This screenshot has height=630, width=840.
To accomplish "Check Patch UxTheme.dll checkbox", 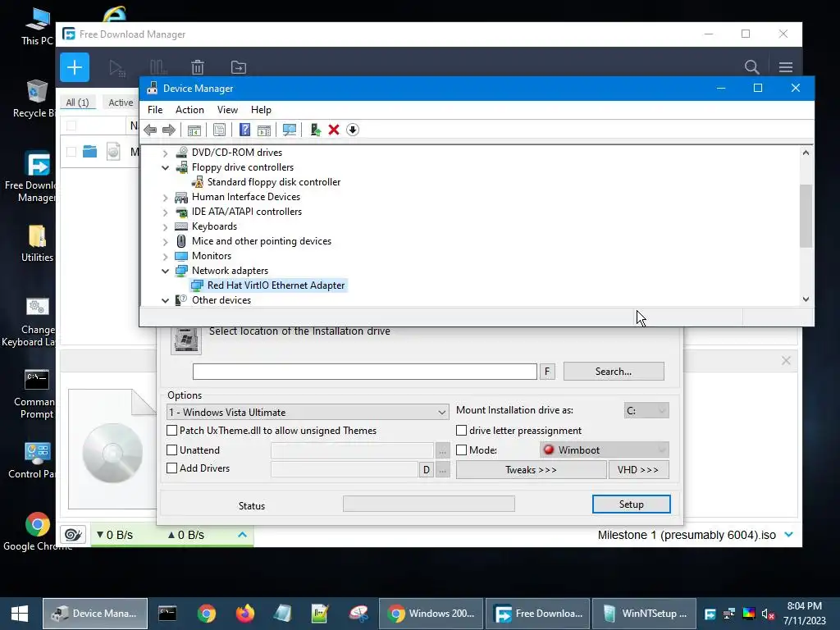I will click(172, 430).
